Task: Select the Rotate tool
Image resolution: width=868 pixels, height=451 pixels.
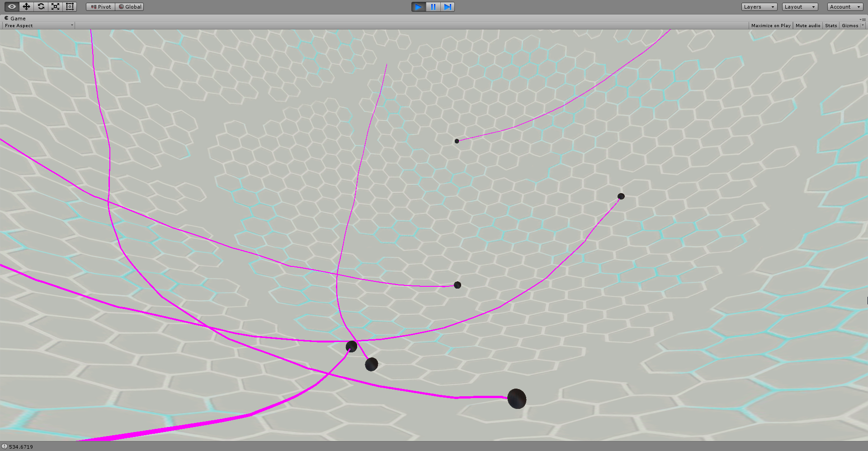Action: tap(41, 7)
